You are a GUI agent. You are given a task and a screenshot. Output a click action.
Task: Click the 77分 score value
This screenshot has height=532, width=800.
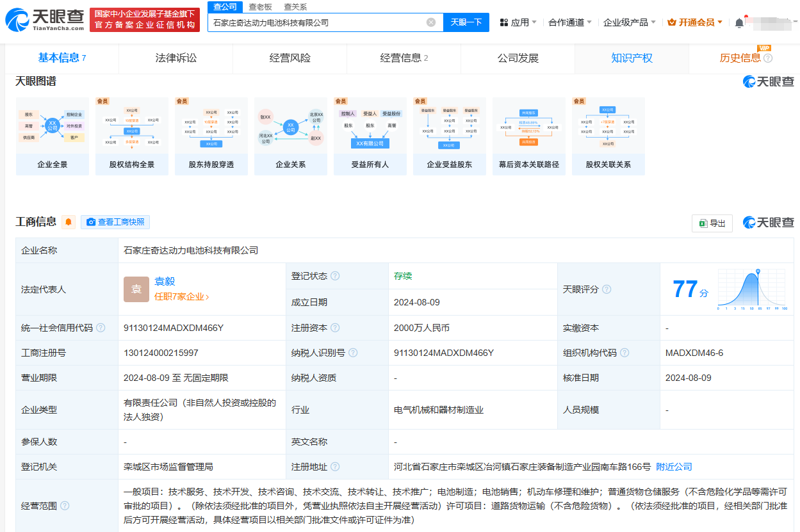[690, 289]
